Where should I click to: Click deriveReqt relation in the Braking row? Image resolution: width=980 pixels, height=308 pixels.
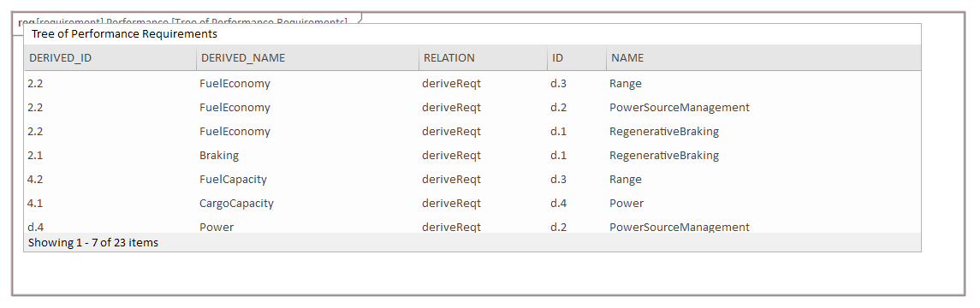click(x=451, y=156)
